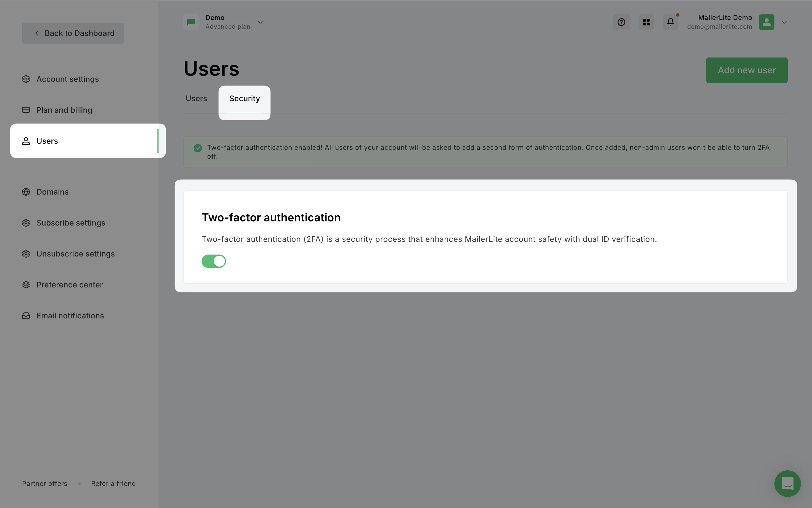Viewport: 812px width, 508px height.
Task: Open Email notifications settings
Action: [70, 315]
